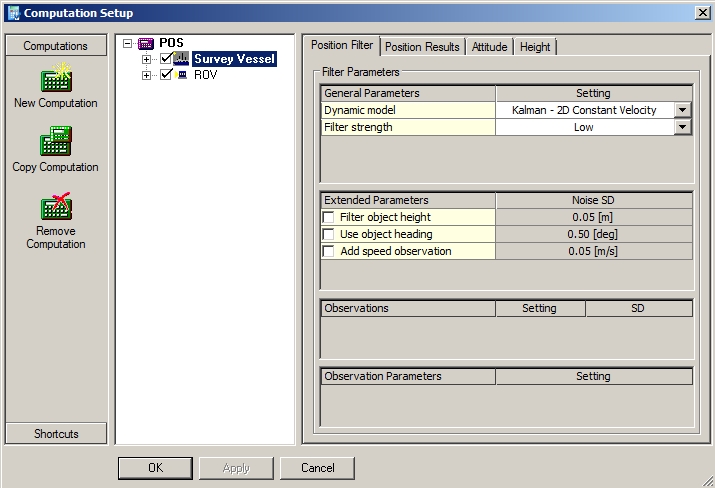Expand the Survey Vessel tree node

point(146,59)
